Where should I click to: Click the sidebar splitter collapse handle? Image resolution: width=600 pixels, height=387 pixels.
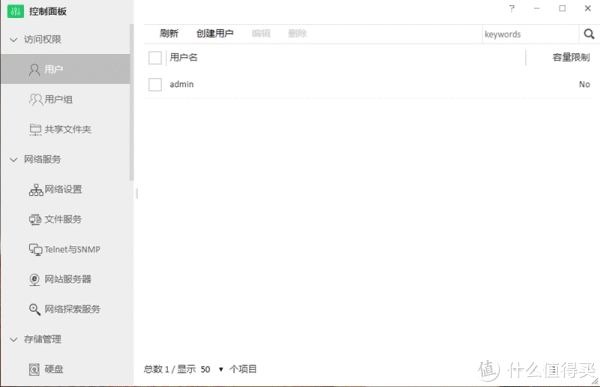137,193
